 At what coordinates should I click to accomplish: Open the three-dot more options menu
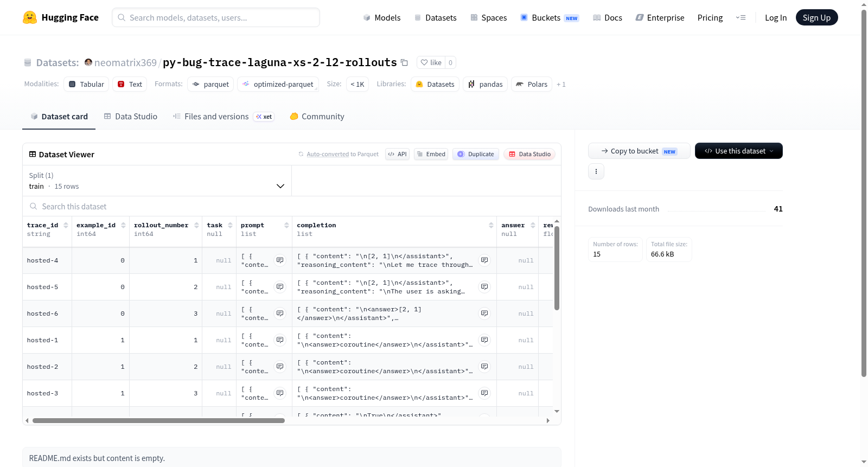point(596,171)
